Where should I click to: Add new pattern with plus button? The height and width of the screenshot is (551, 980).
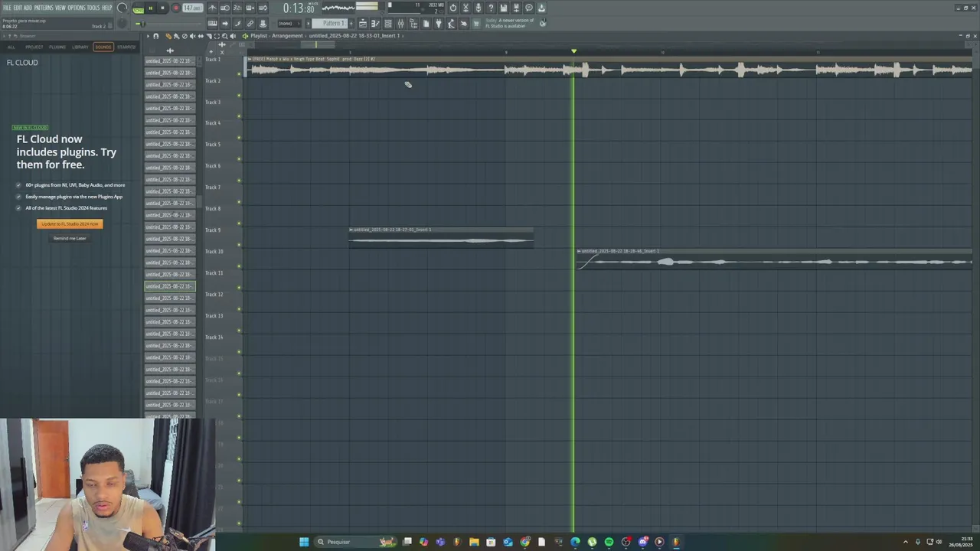[351, 23]
